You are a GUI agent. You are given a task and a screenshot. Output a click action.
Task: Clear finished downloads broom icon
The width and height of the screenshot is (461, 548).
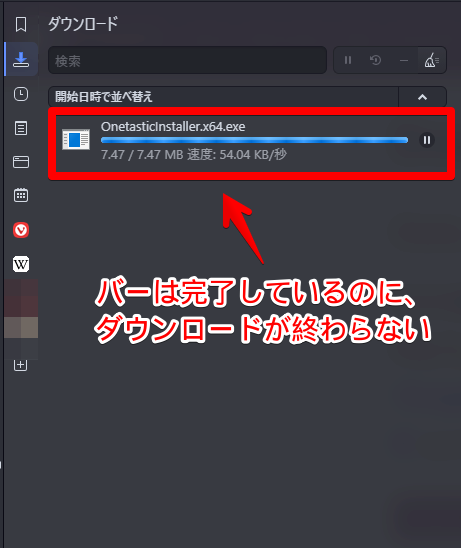point(432,60)
